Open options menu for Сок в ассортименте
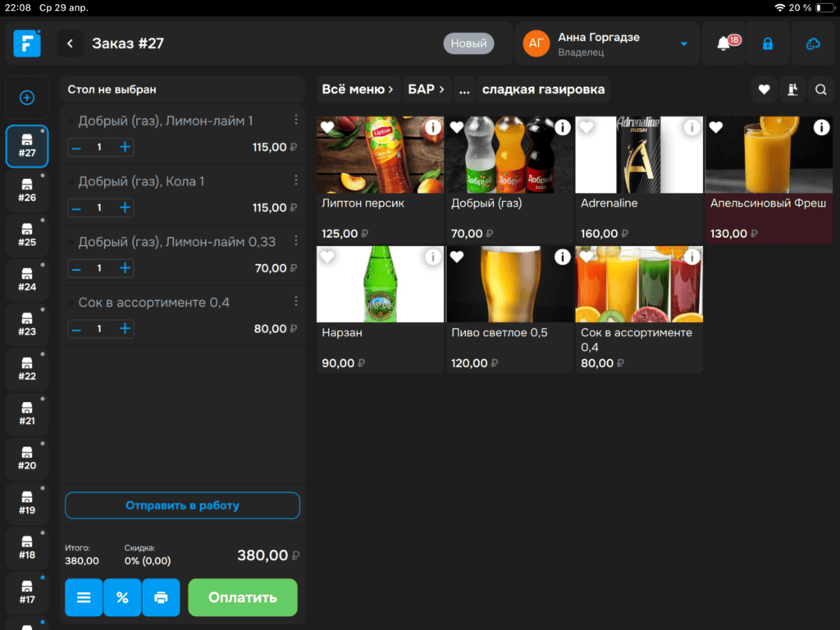840x630 pixels. 295,301
